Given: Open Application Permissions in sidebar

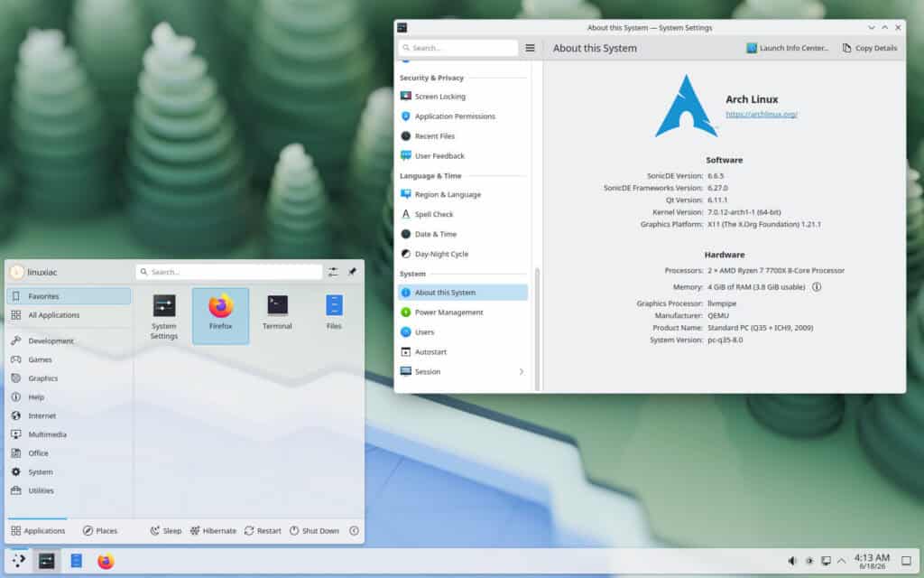Looking at the screenshot, I should [x=463, y=117].
